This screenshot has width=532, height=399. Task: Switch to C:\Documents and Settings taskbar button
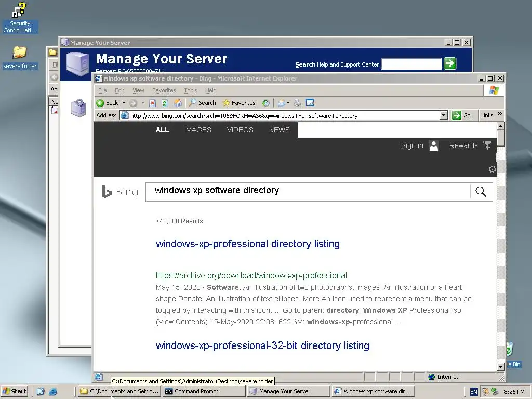[x=119, y=391]
